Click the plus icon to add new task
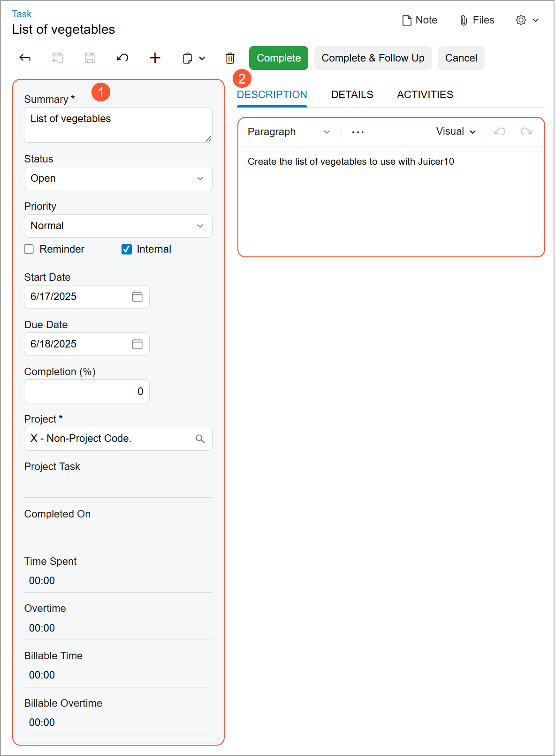 click(x=155, y=58)
